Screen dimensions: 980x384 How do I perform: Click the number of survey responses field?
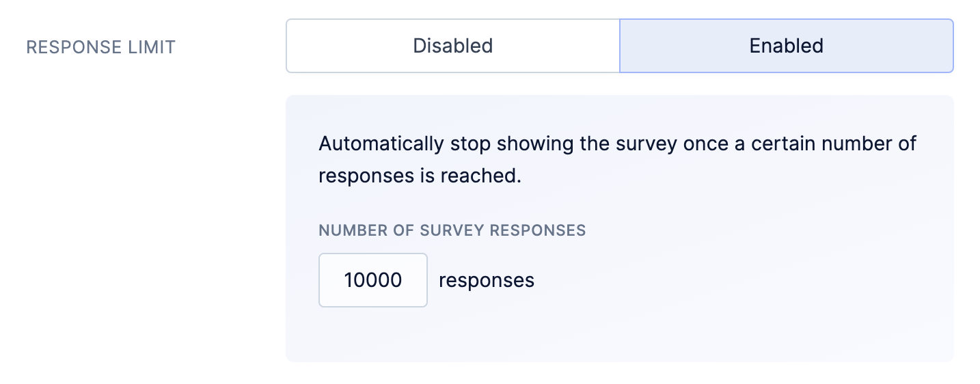373,280
